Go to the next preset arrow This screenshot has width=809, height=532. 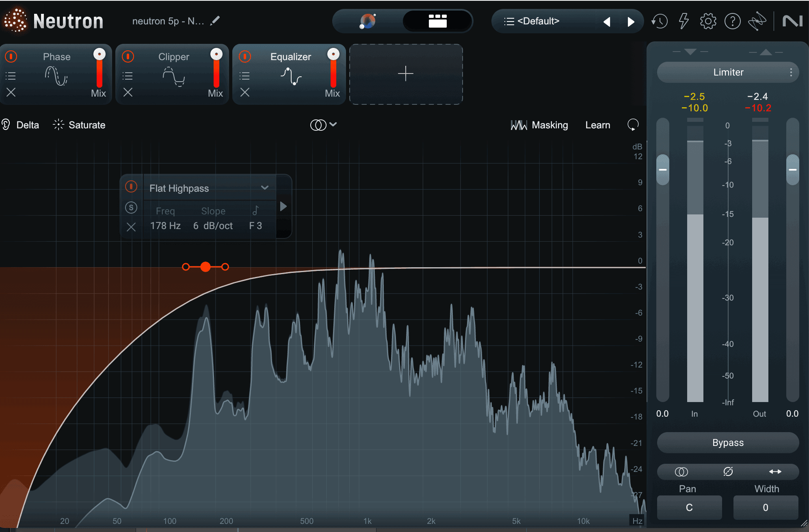pos(631,22)
